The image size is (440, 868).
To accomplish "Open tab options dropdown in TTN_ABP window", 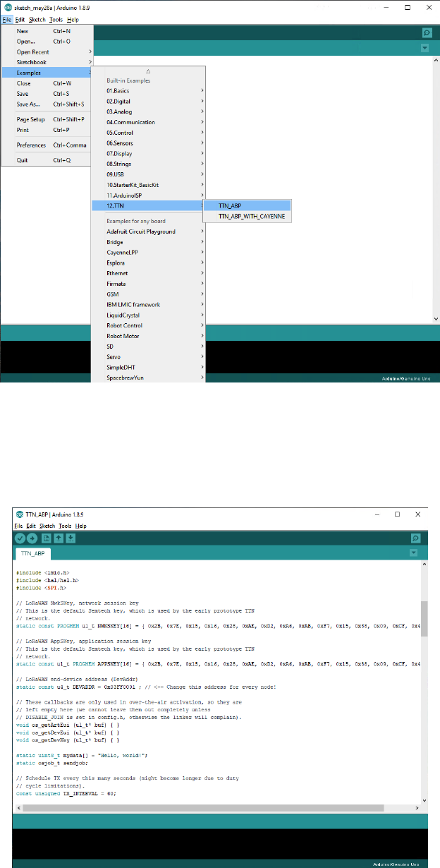I will coord(415,553).
